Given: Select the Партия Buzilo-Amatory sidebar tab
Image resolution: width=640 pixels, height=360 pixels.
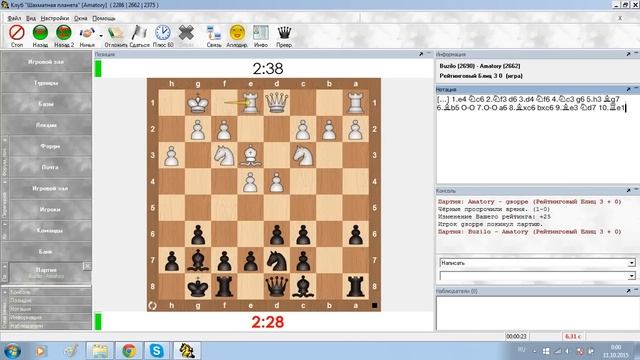Looking at the screenshot, I should point(46,272).
